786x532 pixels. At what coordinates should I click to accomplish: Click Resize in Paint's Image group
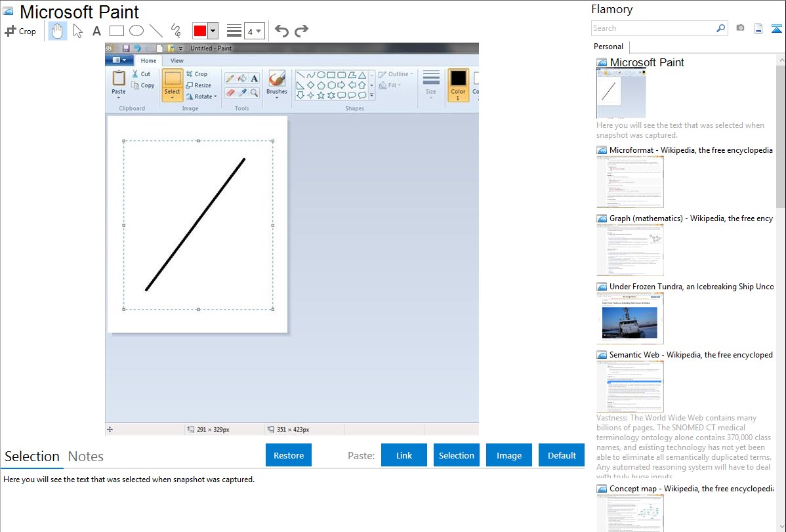click(x=199, y=85)
